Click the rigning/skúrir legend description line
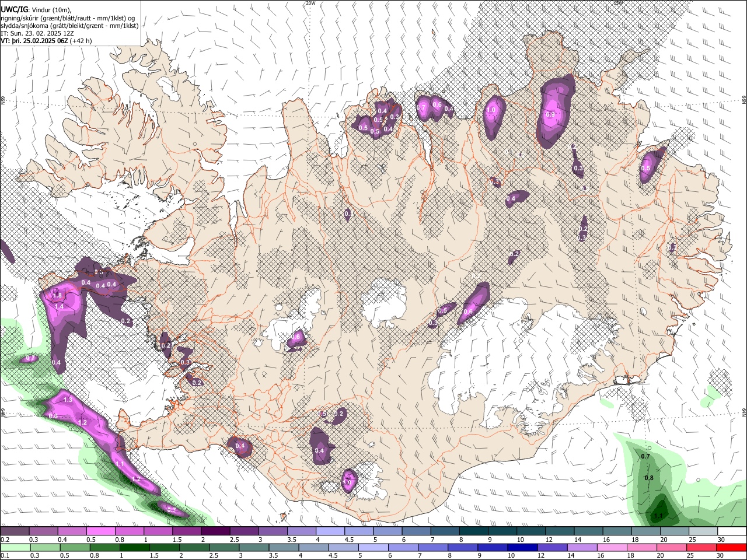Image resolution: width=747 pixels, height=560 pixels. coord(68,19)
